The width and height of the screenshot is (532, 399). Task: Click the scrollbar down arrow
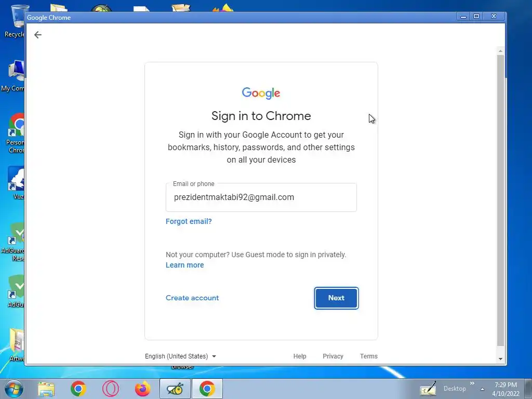click(500, 359)
